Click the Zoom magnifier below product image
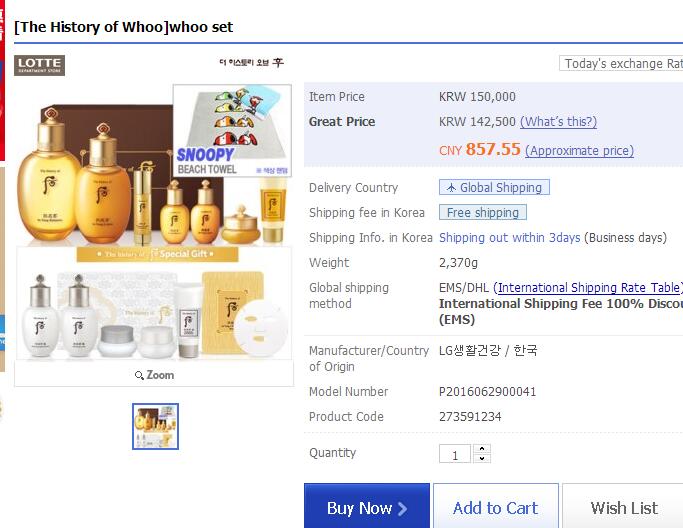683x528 pixels. tap(154, 375)
